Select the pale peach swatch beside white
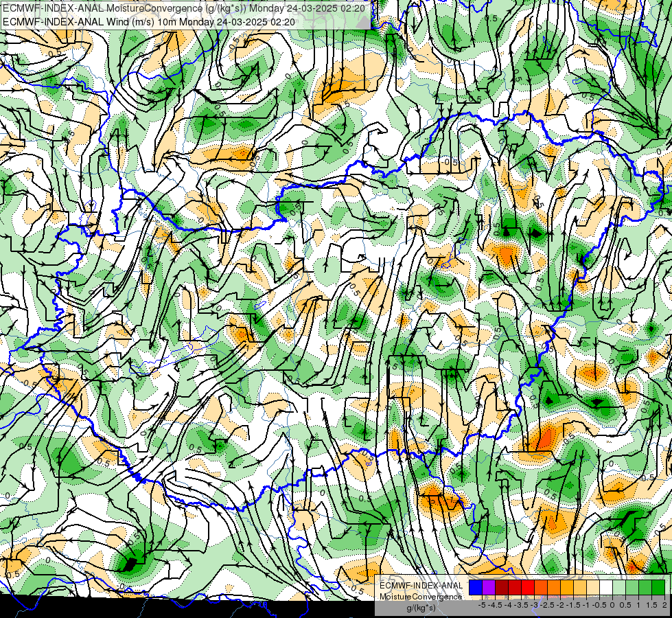 [x=593, y=588]
